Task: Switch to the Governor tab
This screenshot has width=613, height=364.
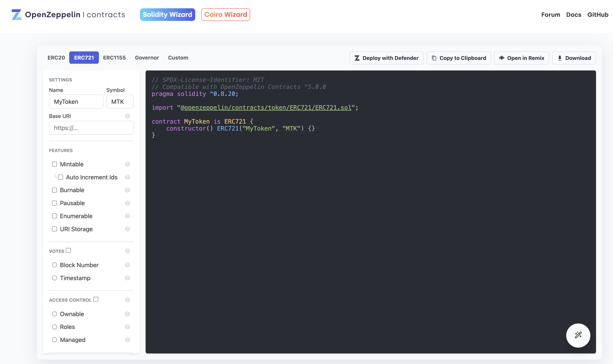Action: [x=147, y=57]
